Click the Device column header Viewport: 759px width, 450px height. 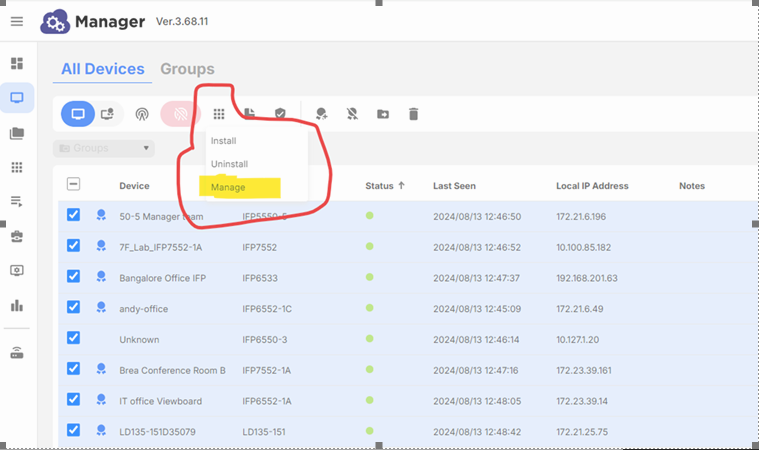(x=135, y=186)
